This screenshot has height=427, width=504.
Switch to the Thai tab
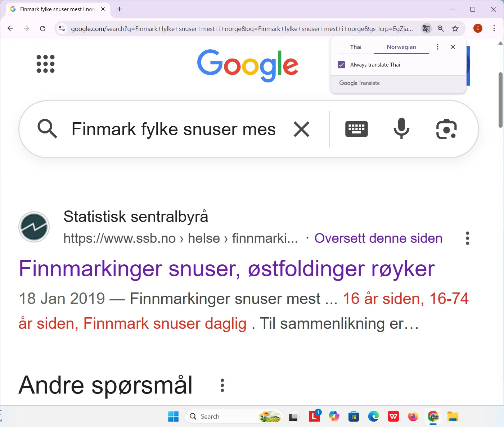click(x=356, y=47)
